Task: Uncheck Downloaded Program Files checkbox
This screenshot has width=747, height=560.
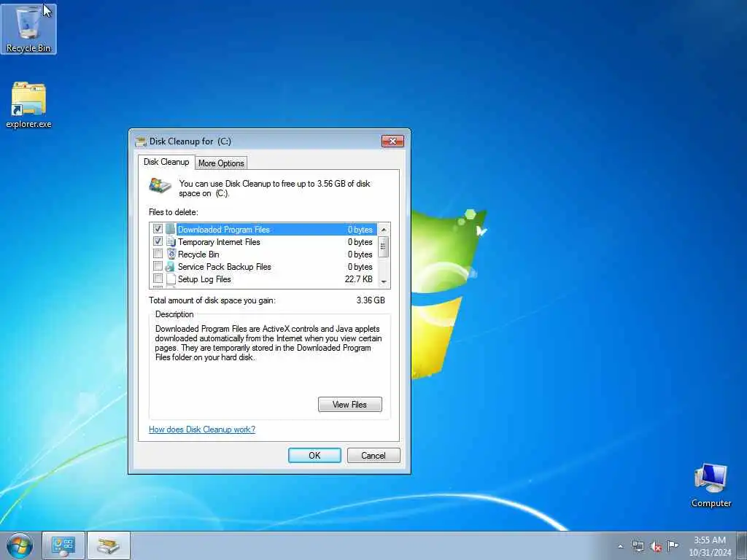Action: 158,229
